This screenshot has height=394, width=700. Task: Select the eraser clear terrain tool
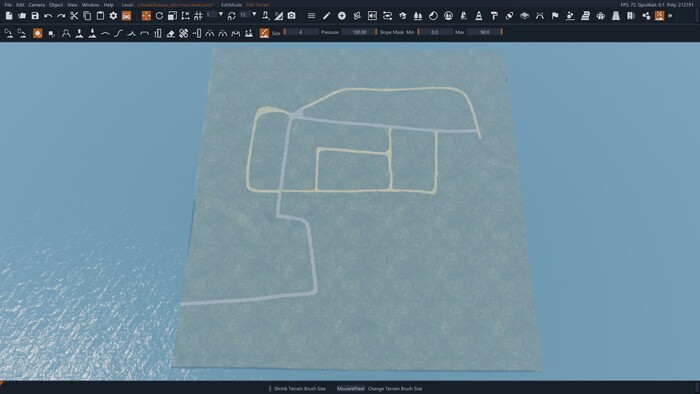[x=171, y=33]
